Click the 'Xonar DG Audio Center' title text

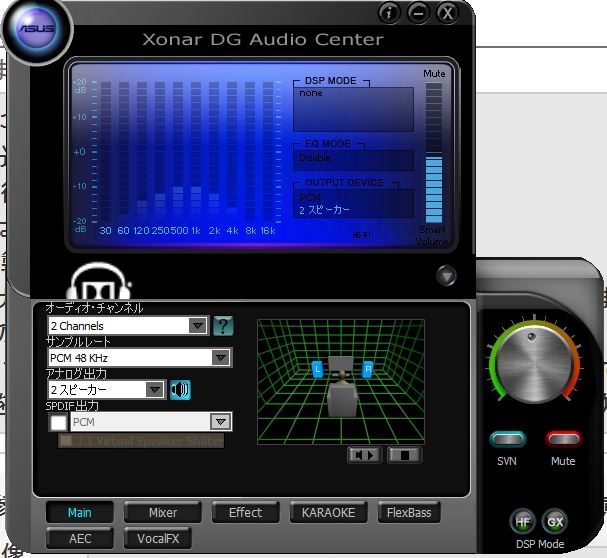click(263, 39)
